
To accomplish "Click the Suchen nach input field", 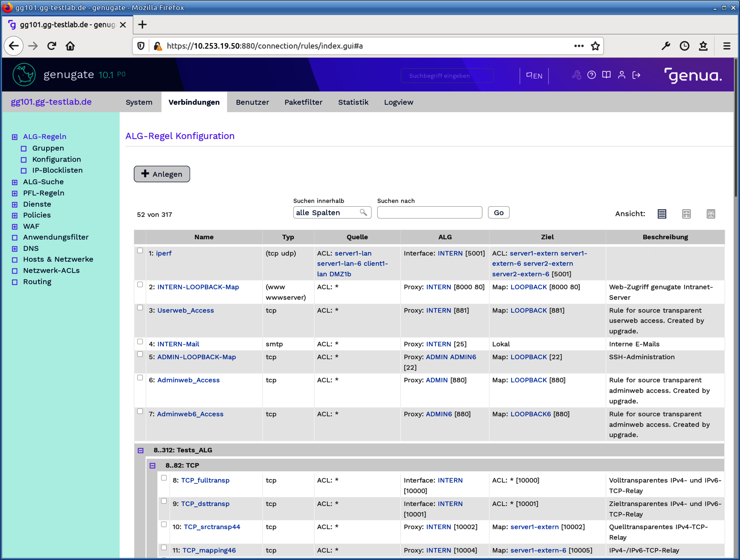I will pyautogui.click(x=430, y=212).
